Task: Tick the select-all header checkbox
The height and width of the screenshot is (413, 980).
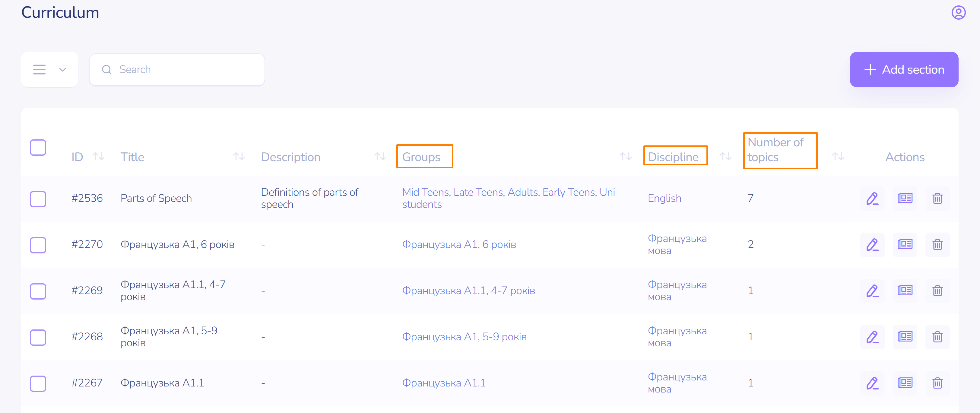Action: pos(38,148)
